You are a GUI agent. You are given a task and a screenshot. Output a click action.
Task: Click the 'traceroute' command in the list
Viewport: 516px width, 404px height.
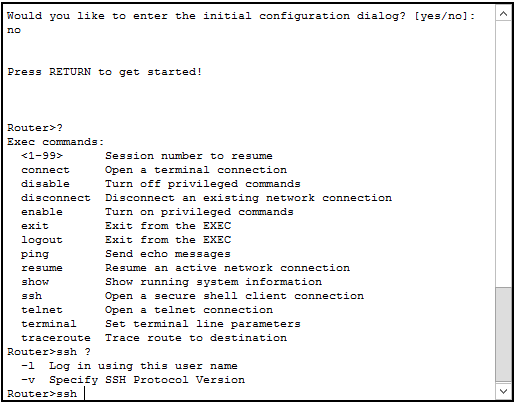pos(56,338)
